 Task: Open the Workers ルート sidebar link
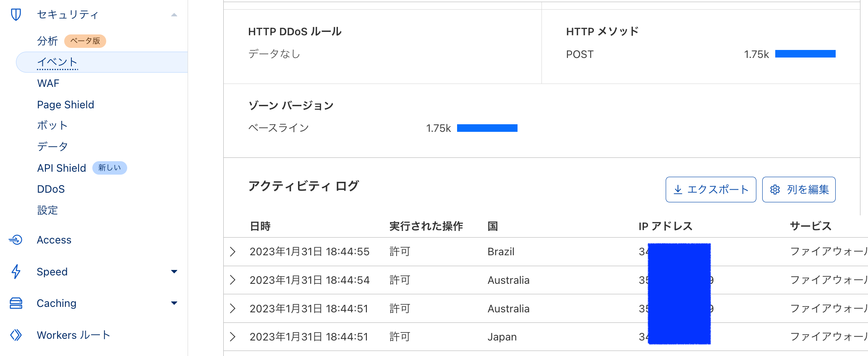coord(73,335)
